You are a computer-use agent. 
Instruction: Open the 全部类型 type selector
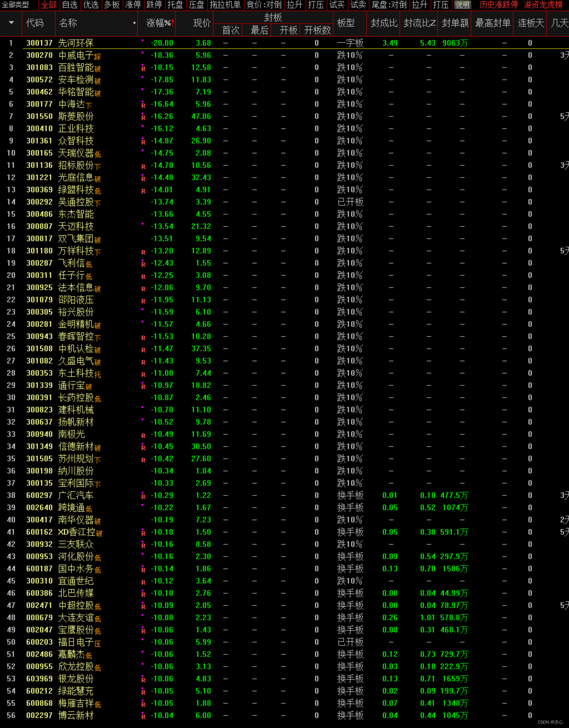tap(15, 5)
